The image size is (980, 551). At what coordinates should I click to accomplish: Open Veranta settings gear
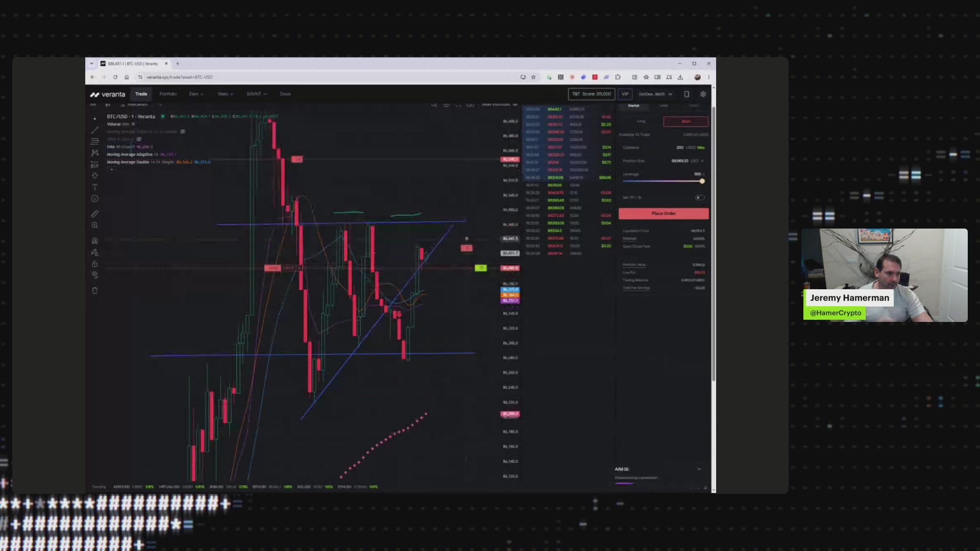[703, 94]
